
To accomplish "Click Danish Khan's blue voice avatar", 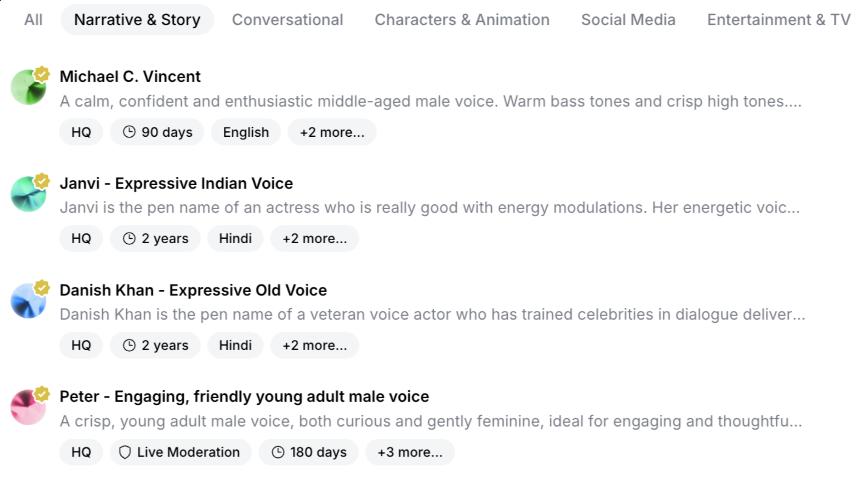I will point(28,301).
